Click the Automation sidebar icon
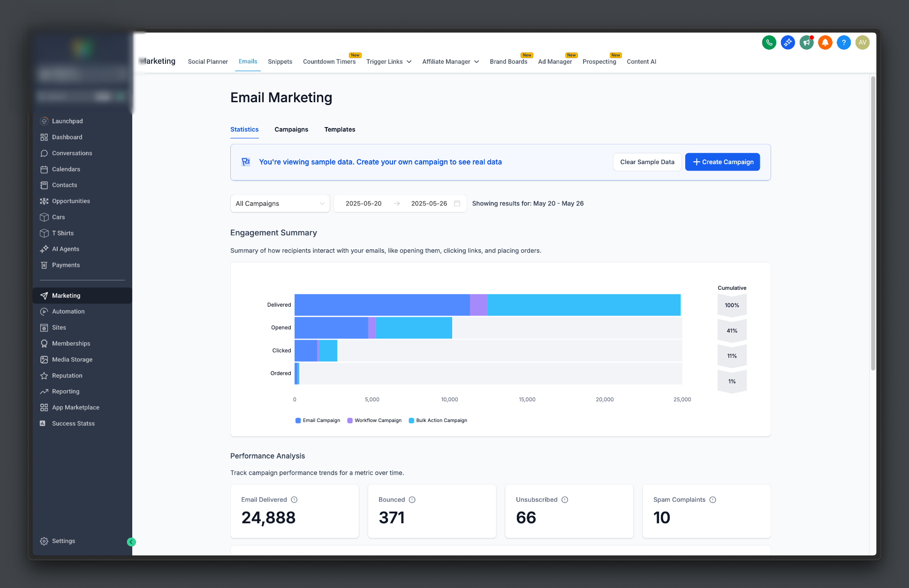This screenshot has width=909, height=588. (x=44, y=311)
